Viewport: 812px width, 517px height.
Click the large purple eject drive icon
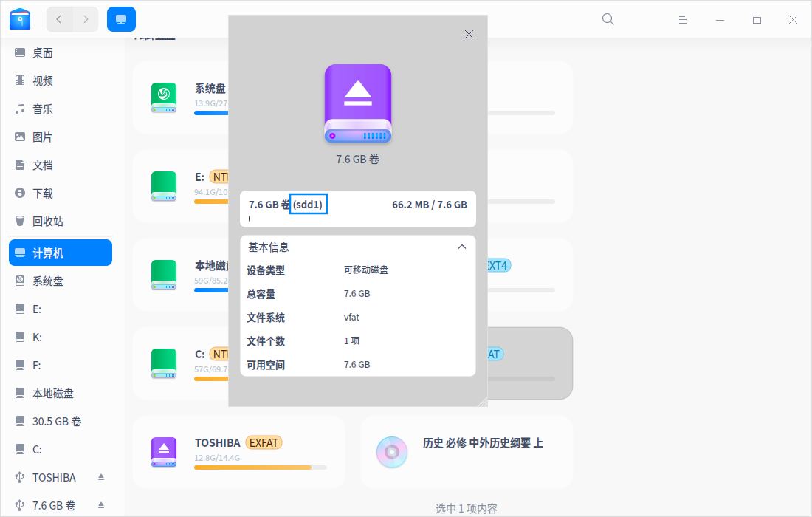358,104
